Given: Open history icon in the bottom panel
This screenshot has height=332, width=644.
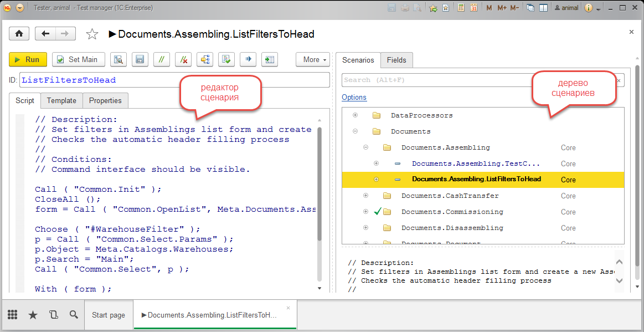Looking at the screenshot, I should coord(53,315).
